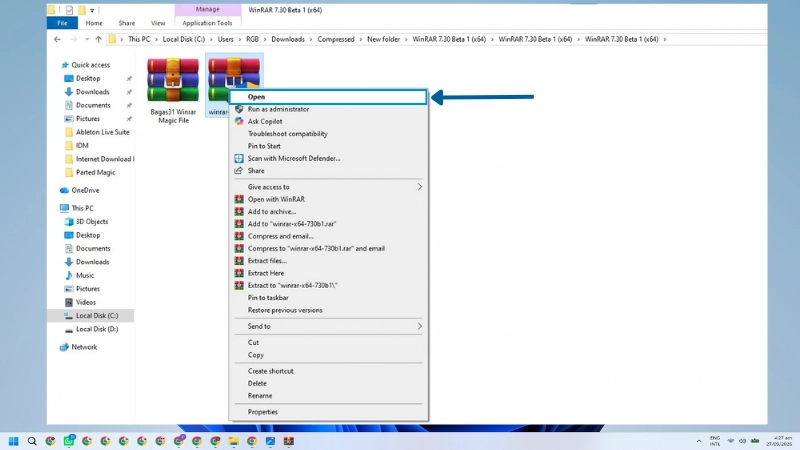Choose Scan with Microsoft Defender
The height and width of the screenshot is (450, 800).
tap(328, 158)
